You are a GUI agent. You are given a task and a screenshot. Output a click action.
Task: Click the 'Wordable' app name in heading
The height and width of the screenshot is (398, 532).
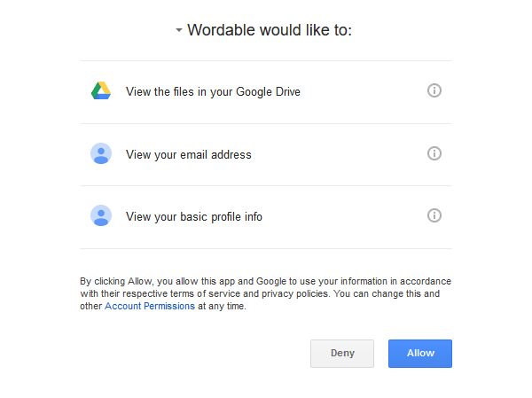click(221, 30)
